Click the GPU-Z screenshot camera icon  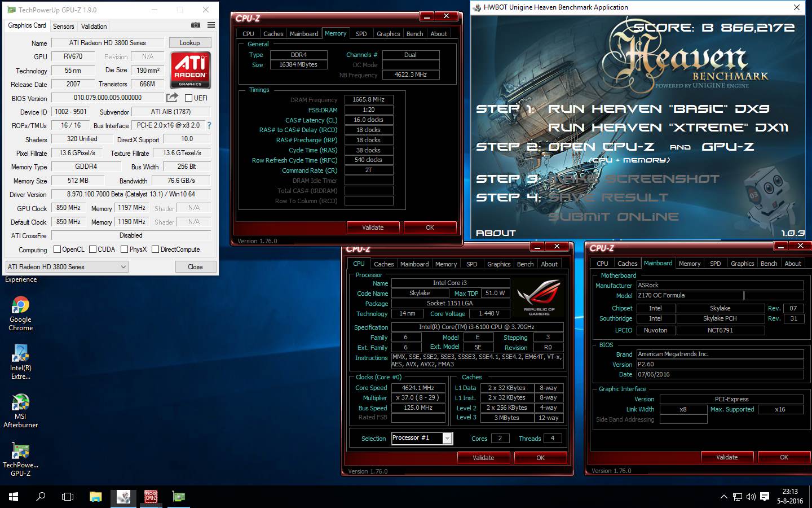(196, 25)
